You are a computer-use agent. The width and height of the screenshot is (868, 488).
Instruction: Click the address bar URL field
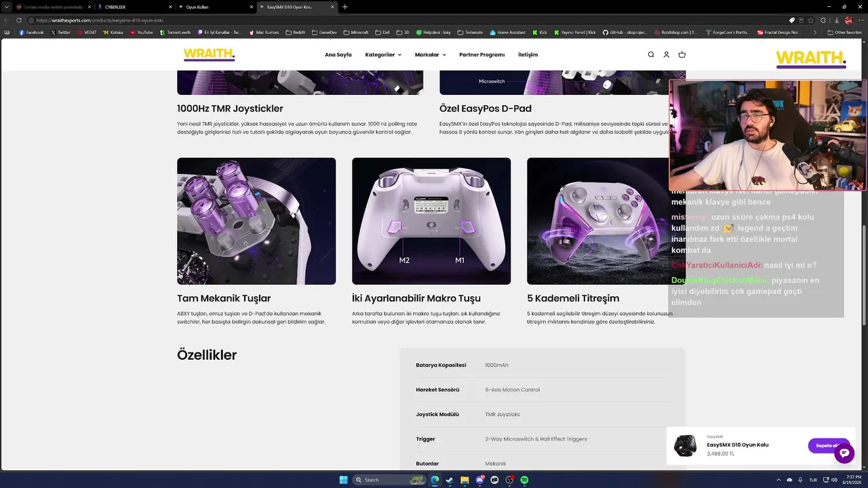(x=407, y=20)
